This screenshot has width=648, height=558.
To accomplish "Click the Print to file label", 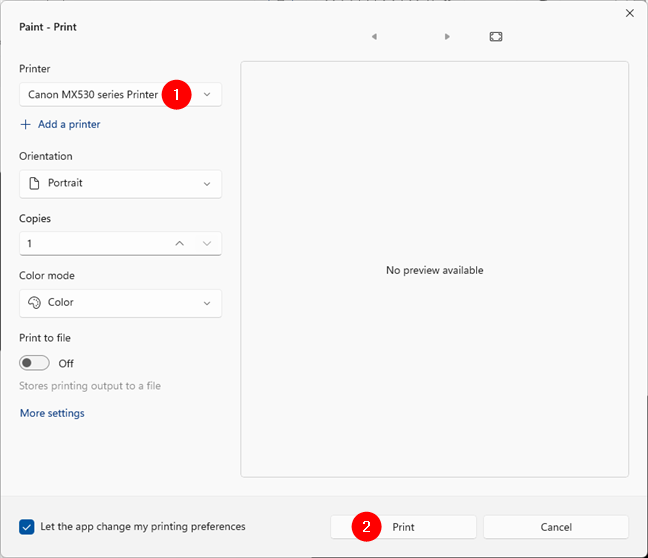I will click(x=45, y=338).
